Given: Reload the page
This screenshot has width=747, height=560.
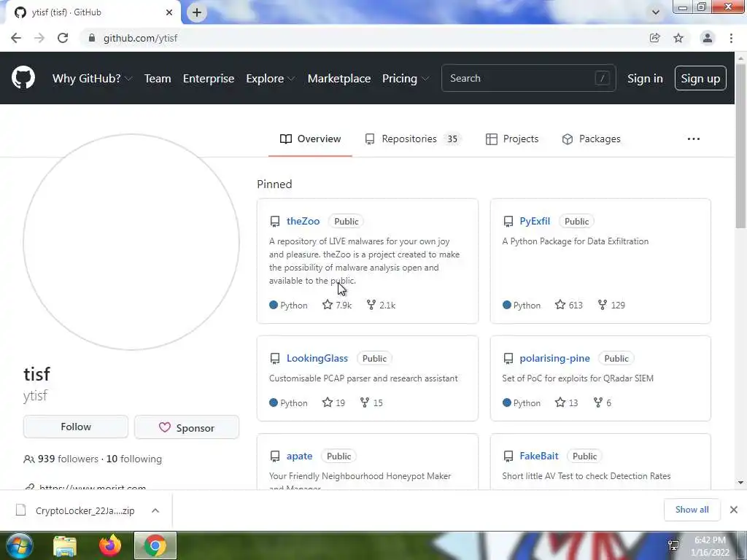Looking at the screenshot, I should (63, 38).
